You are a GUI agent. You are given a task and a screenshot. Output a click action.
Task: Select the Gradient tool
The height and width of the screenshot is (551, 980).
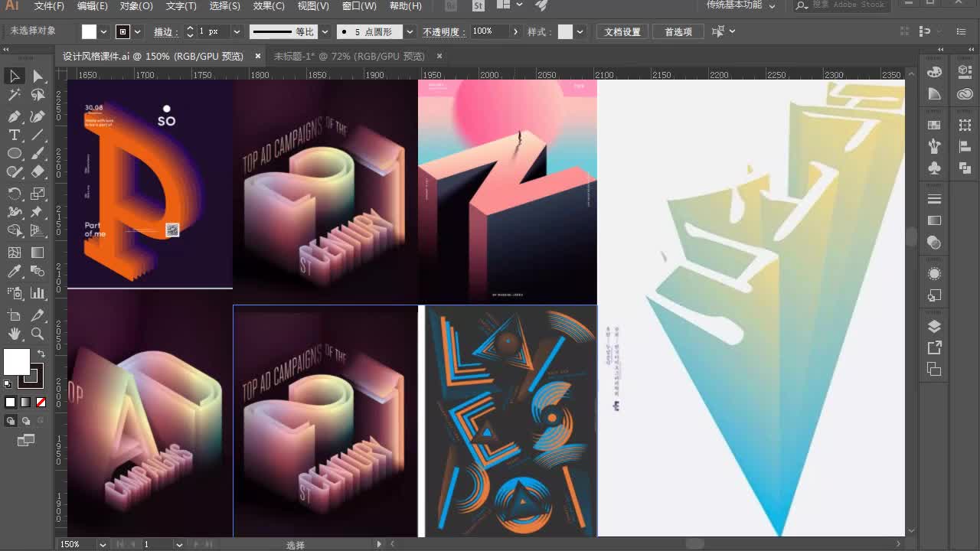tap(38, 253)
